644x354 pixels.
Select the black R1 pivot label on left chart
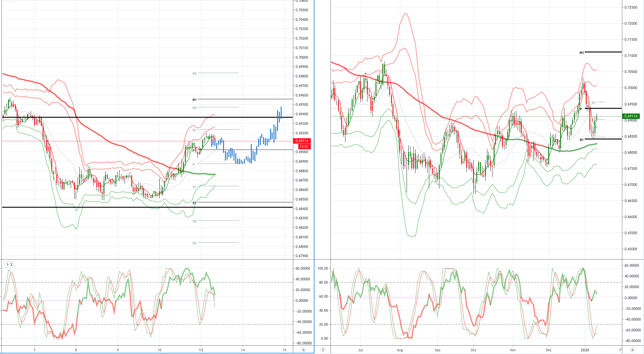(x=194, y=100)
